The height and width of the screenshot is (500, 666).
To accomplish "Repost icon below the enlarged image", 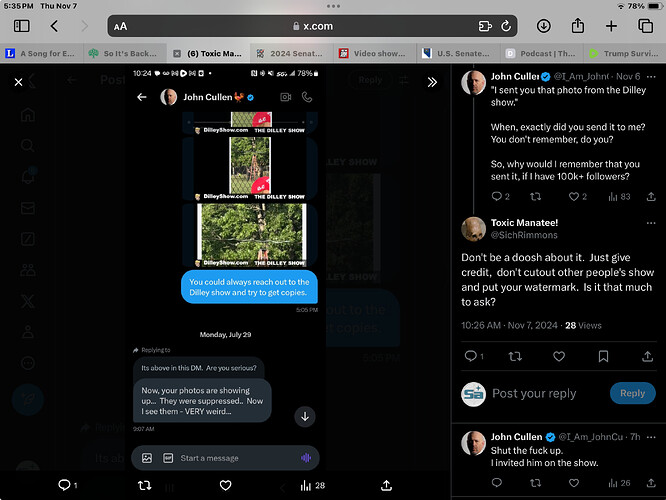I will pos(144,485).
